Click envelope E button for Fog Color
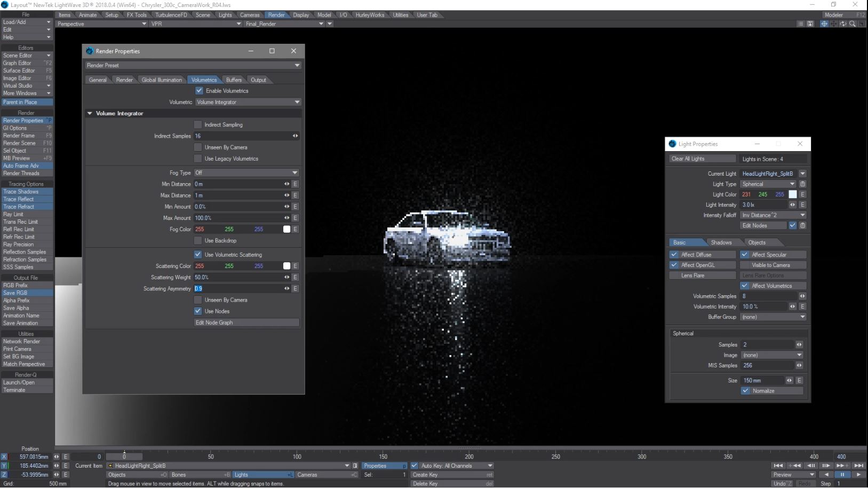 click(x=295, y=229)
